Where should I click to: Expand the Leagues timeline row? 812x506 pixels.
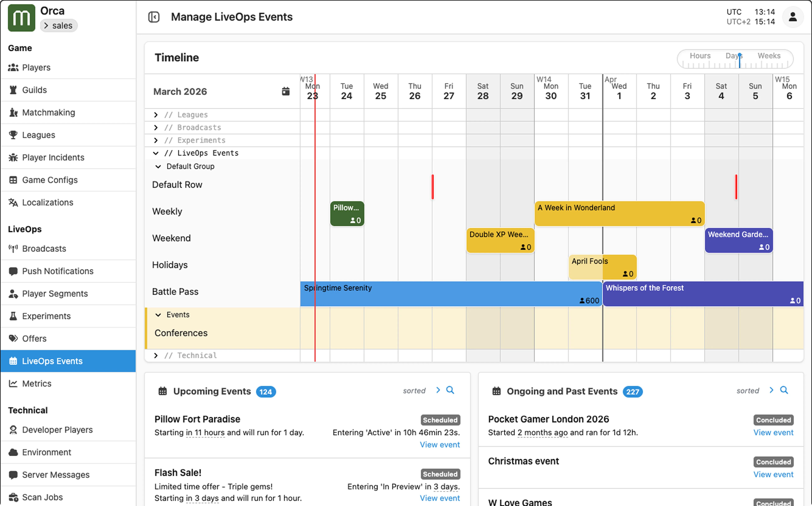[156, 115]
